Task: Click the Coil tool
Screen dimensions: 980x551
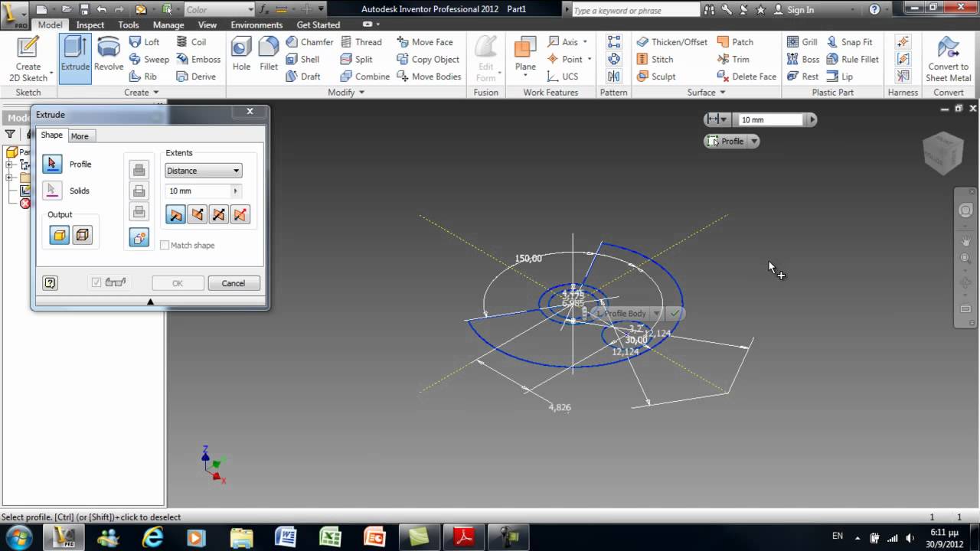Action: pyautogui.click(x=191, y=42)
